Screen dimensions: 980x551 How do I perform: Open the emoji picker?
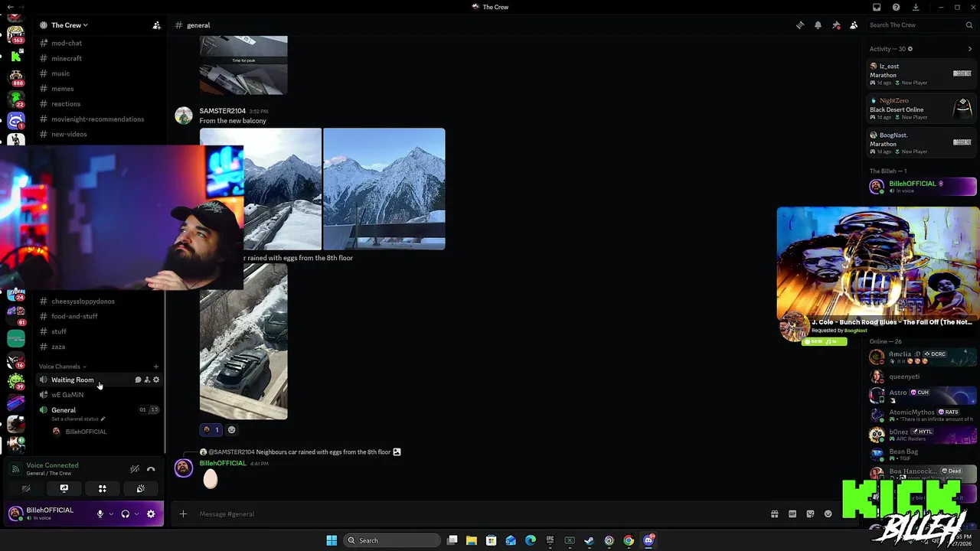[x=828, y=514]
